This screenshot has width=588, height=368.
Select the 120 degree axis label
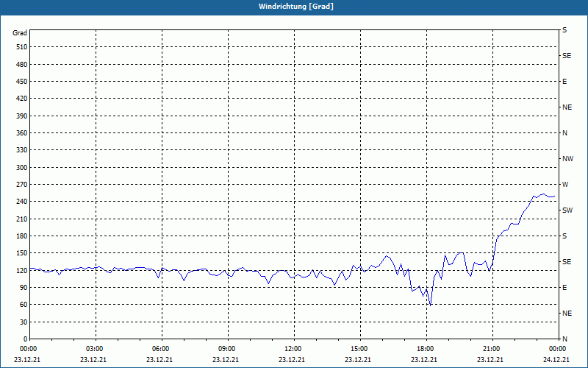[22, 270]
